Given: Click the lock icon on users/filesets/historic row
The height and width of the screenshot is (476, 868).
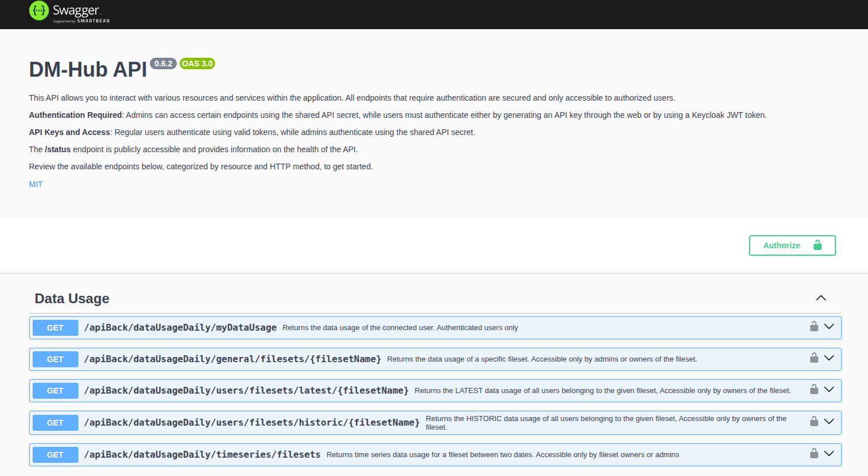Looking at the screenshot, I should point(814,422).
